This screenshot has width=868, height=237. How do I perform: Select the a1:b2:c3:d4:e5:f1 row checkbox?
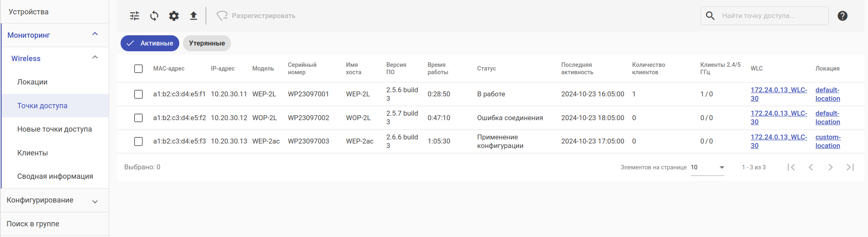[139, 94]
